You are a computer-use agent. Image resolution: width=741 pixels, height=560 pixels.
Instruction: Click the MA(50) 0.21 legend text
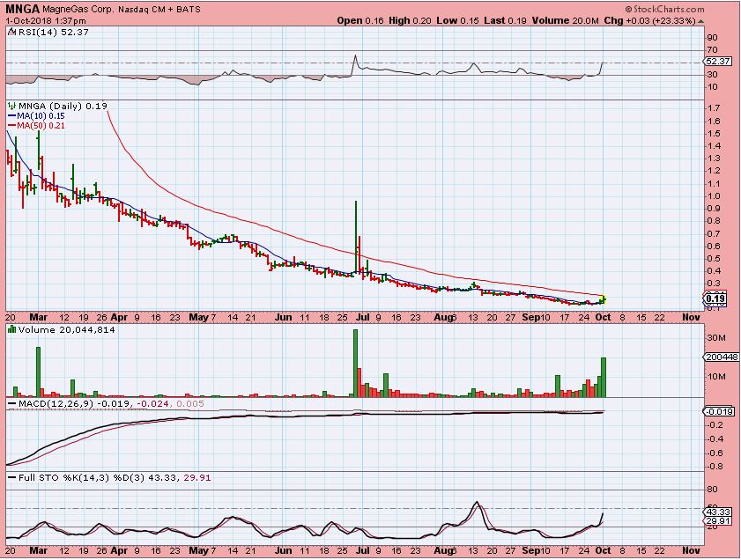click(x=41, y=126)
